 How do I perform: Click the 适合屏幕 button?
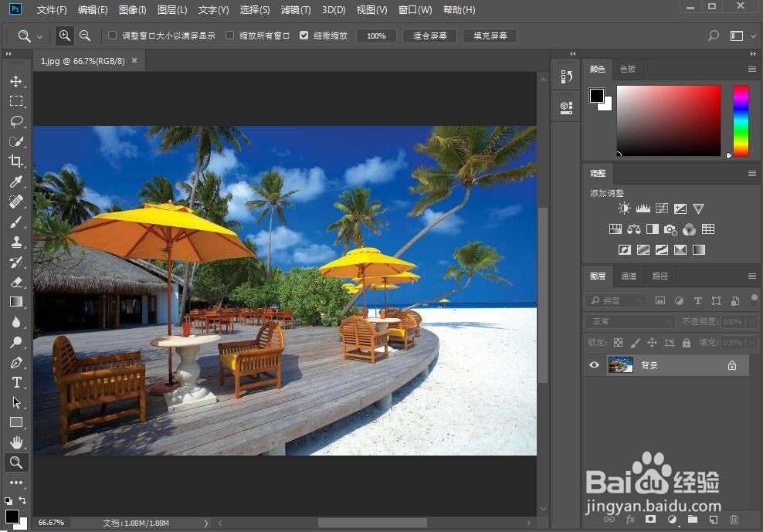[429, 36]
